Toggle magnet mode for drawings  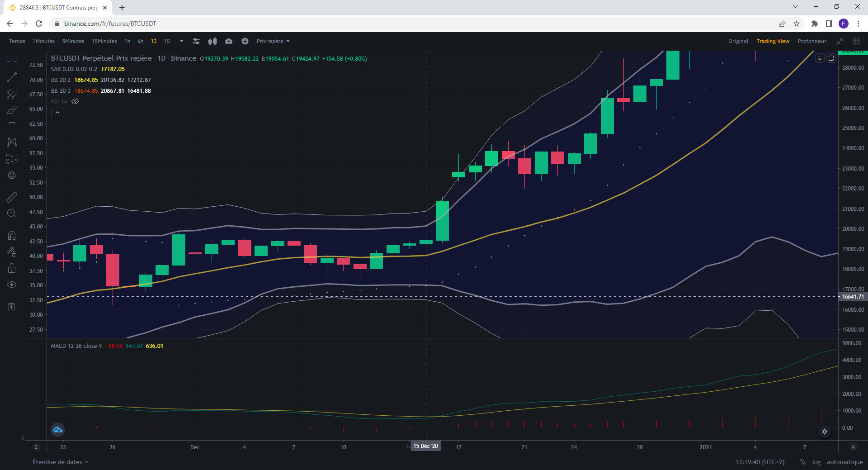pyautogui.click(x=12, y=235)
